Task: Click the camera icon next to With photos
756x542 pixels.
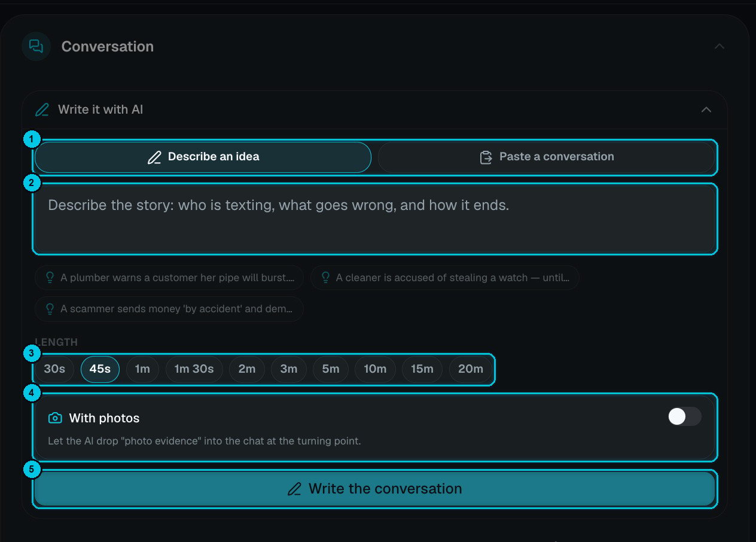Action: click(x=55, y=418)
